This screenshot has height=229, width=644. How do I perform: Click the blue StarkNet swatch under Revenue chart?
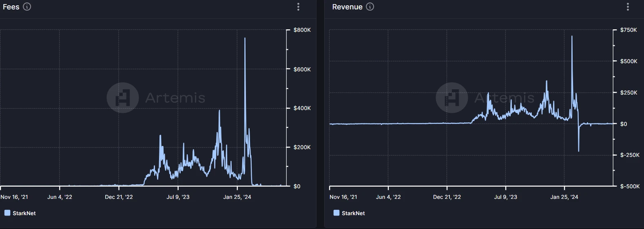(336, 213)
